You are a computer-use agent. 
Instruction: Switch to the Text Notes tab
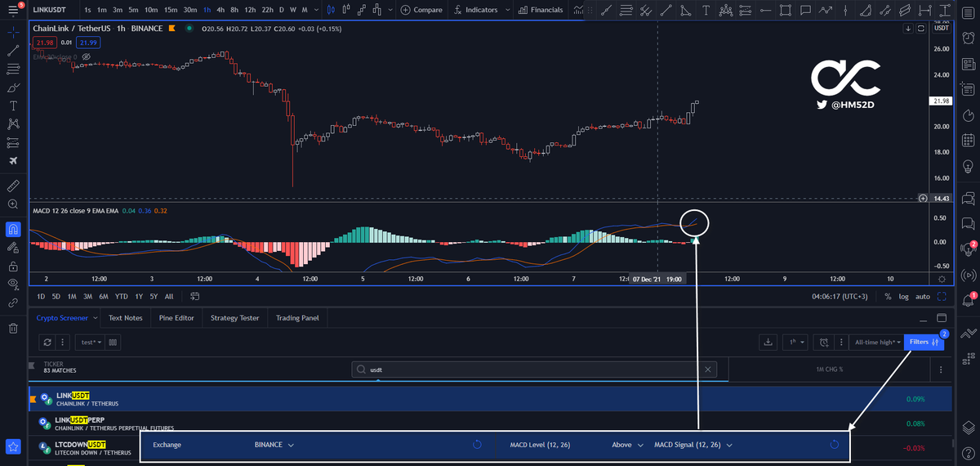[126, 317]
